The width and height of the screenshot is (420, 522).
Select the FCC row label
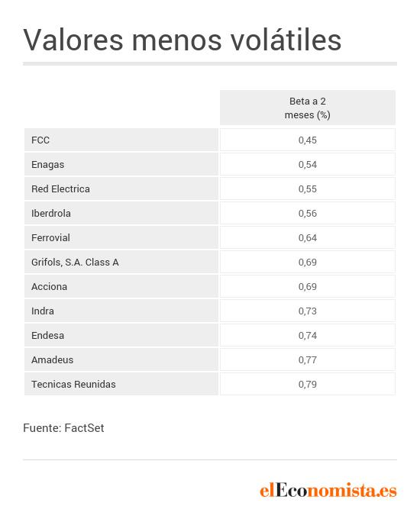tap(121, 140)
